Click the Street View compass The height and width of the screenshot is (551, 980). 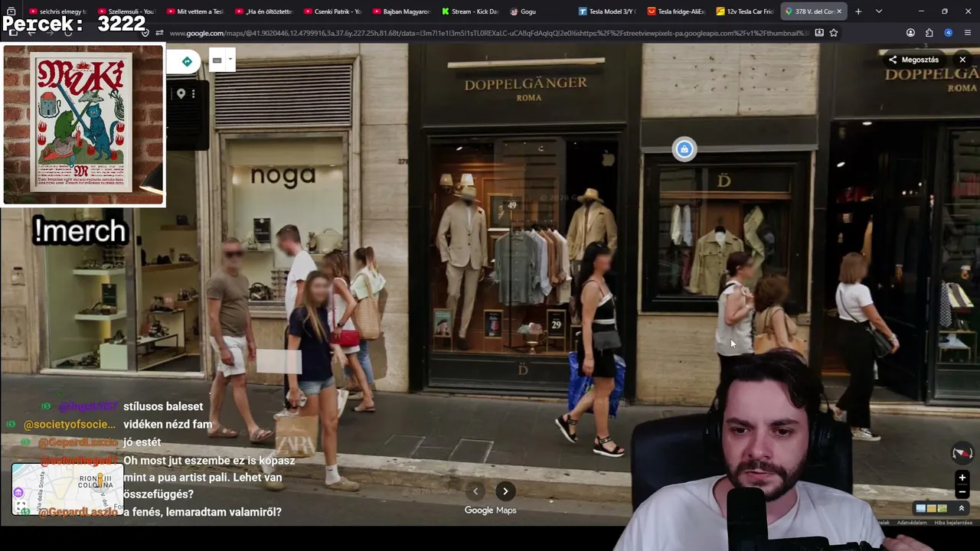click(962, 453)
